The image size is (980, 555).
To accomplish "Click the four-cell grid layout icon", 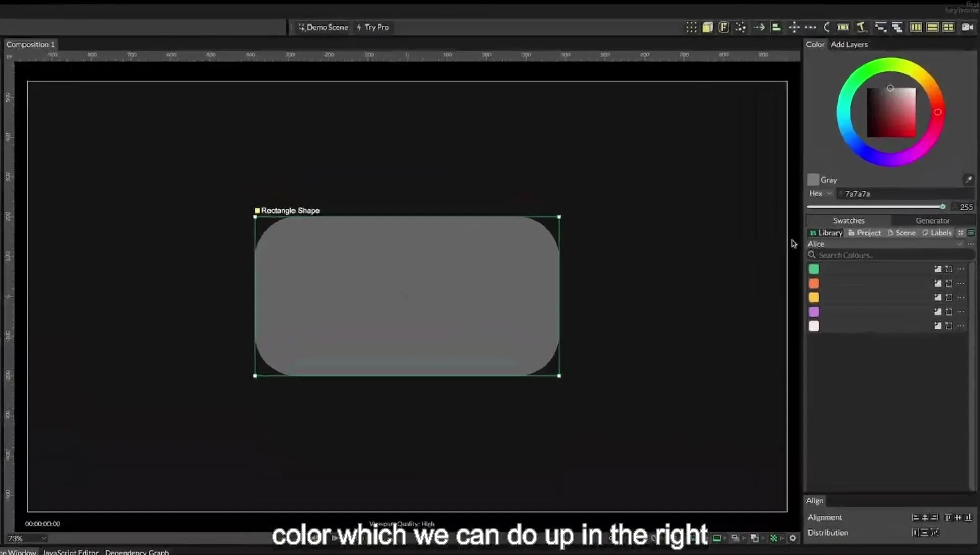I will click(x=949, y=27).
